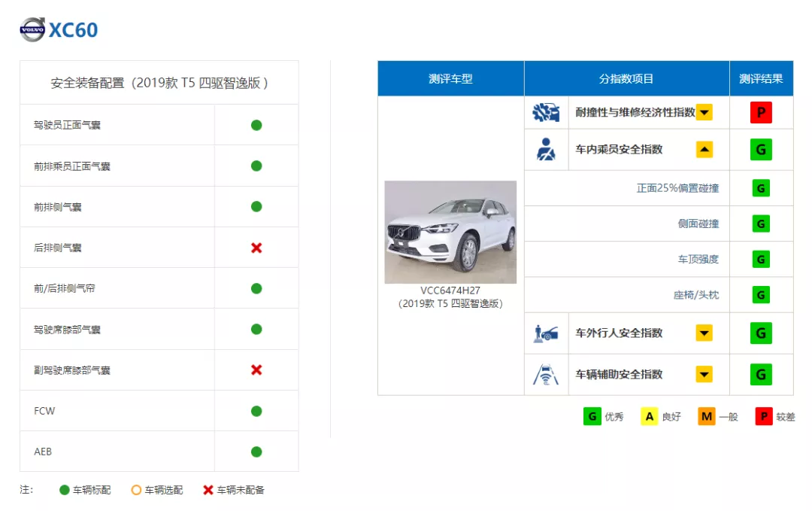The height and width of the screenshot is (511, 812).
Task: Select the green G badge for 正面25%偏置碰撞
Action: click(x=761, y=187)
